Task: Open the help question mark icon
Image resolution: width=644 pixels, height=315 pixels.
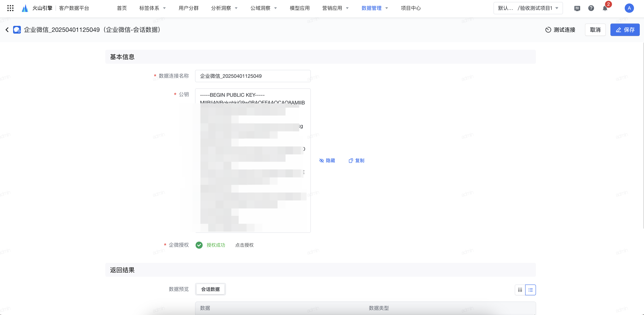Action: (591, 8)
